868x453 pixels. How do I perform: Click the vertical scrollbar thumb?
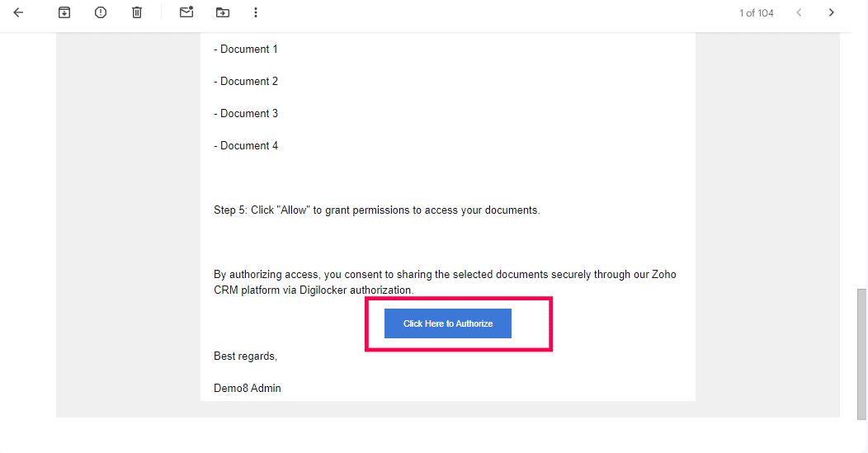click(x=861, y=355)
